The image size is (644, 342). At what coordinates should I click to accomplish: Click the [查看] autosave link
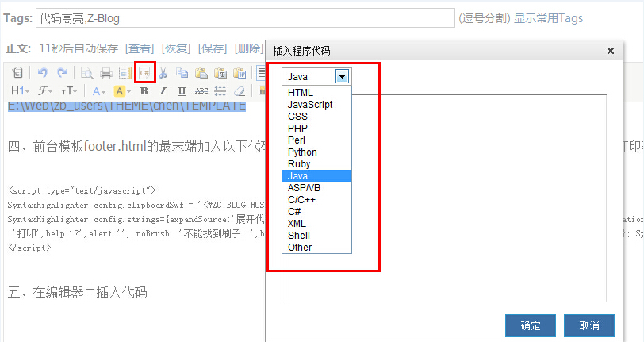pyautogui.click(x=140, y=48)
